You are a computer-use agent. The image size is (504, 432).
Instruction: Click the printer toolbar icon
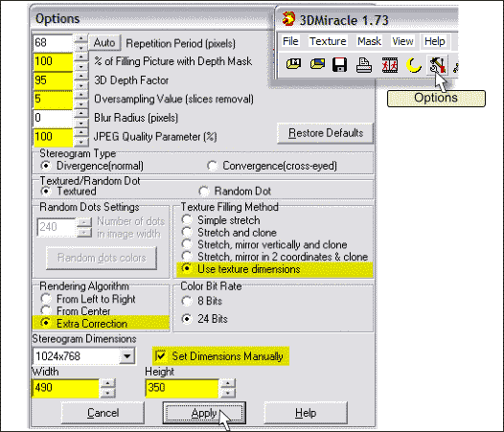click(364, 64)
